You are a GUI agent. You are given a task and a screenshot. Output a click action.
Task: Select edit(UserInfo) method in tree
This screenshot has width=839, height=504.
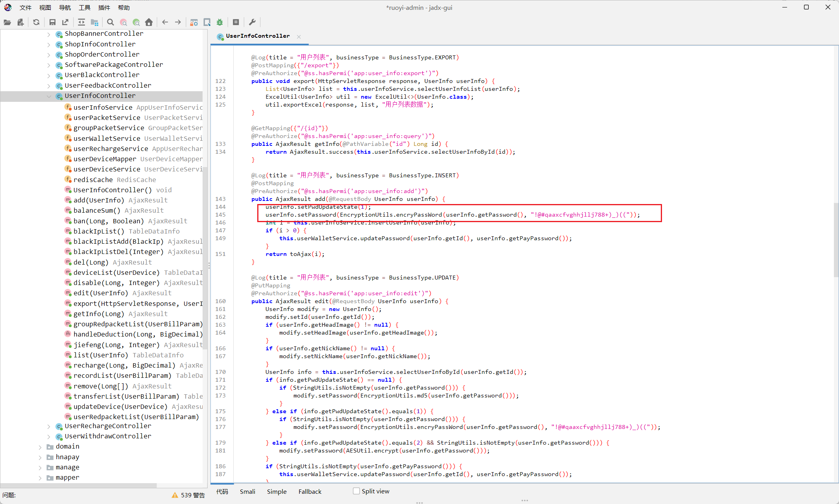point(122,293)
